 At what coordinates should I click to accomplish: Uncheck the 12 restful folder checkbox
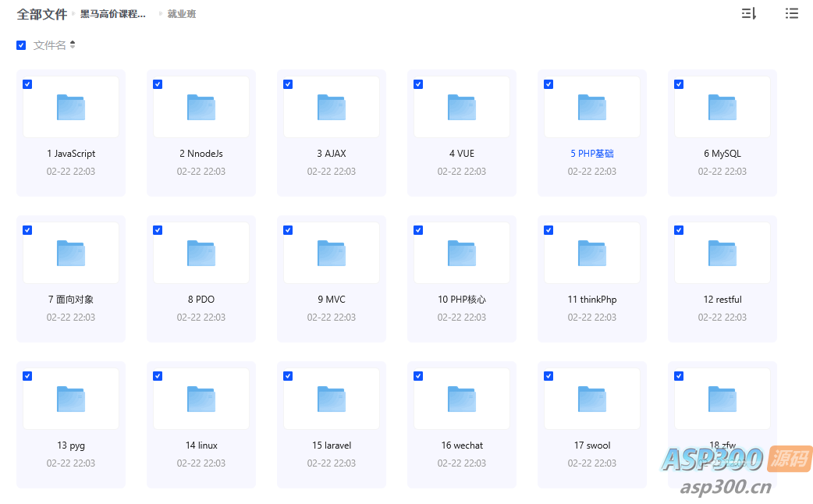click(x=679, y=230)
